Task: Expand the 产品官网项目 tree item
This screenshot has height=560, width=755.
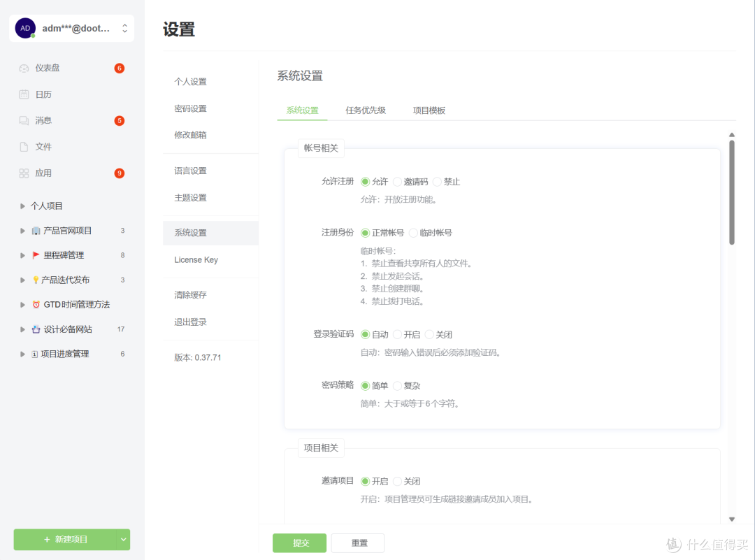Action: tap(22, 231)
